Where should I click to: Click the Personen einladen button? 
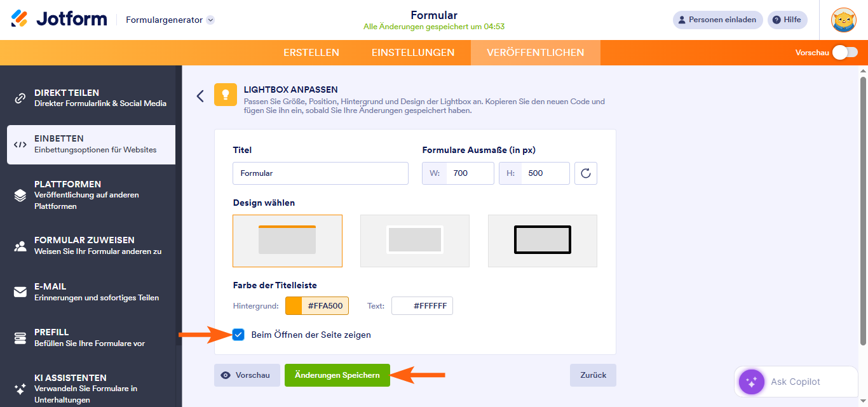717,20
